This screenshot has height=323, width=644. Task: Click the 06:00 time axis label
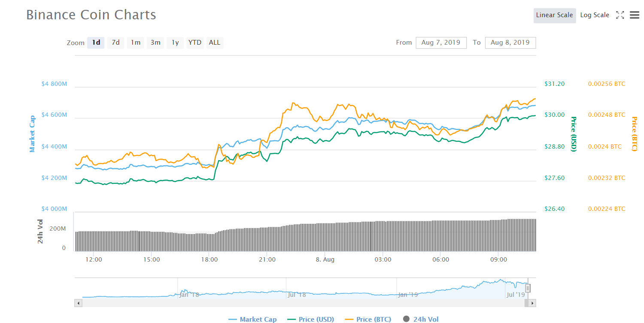tap(441, 260)
